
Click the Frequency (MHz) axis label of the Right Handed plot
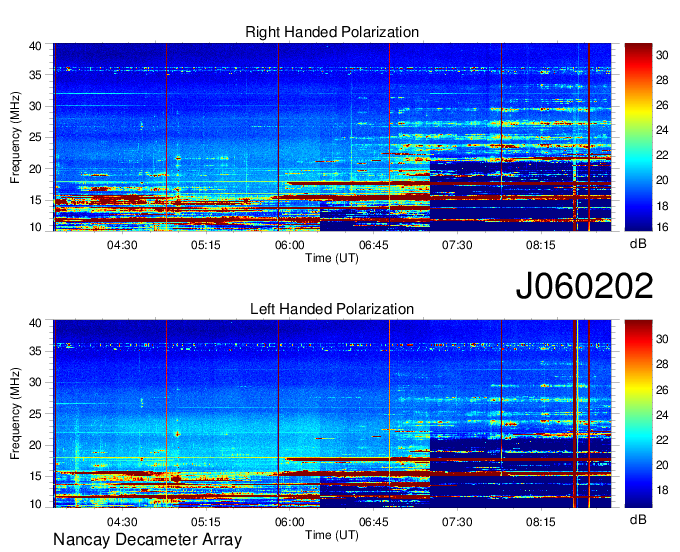pos(15,137)
